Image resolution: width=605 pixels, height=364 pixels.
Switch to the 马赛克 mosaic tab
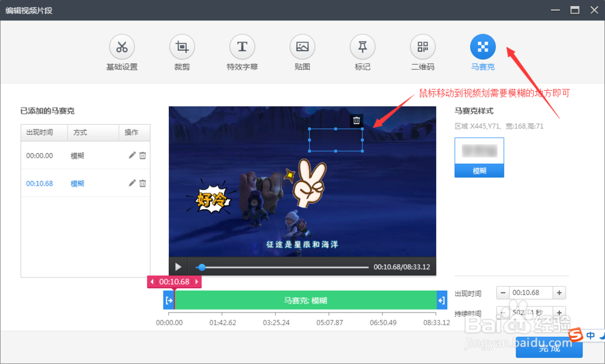pyautogui.click(x=482, y=51)
